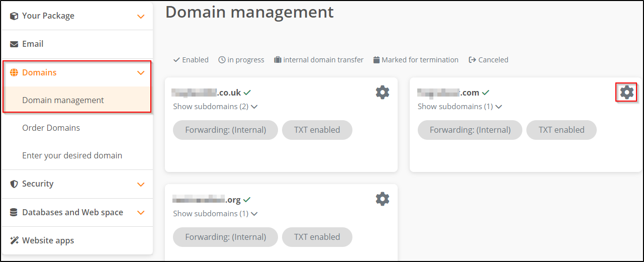Collapse the Domains section chevron
The width and height of the screenshot is (644, 262).
tap(141, 73)
